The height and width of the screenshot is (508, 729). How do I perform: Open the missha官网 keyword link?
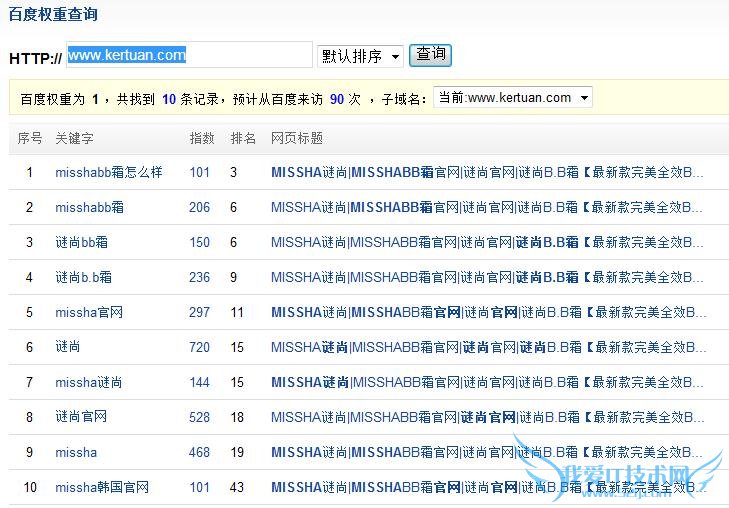tap(89, 312)
